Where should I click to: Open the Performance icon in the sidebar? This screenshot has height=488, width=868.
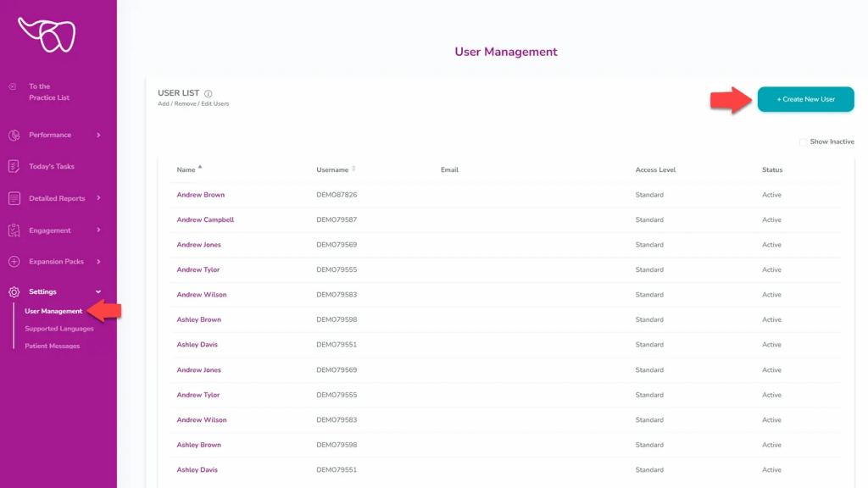[x=14, y=134]
